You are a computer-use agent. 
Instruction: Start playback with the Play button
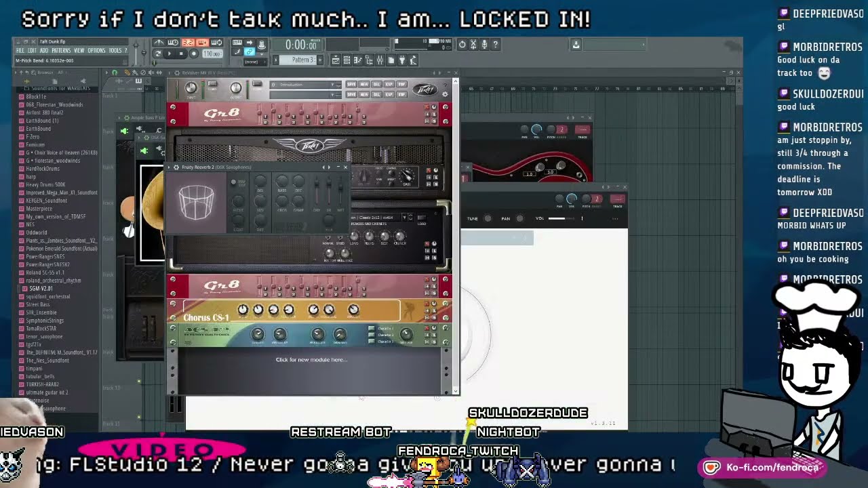click(170, 53)
